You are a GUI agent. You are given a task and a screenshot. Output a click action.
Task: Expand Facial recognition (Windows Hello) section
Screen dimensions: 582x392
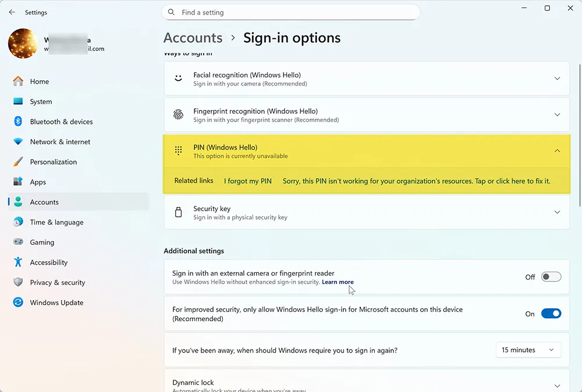(x=557, y=79)
